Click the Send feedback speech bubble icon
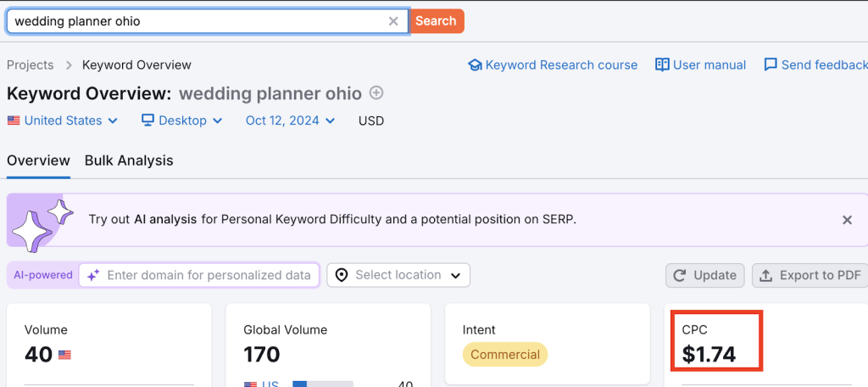Screen dimensions: 868x387 tap(771, 65)
